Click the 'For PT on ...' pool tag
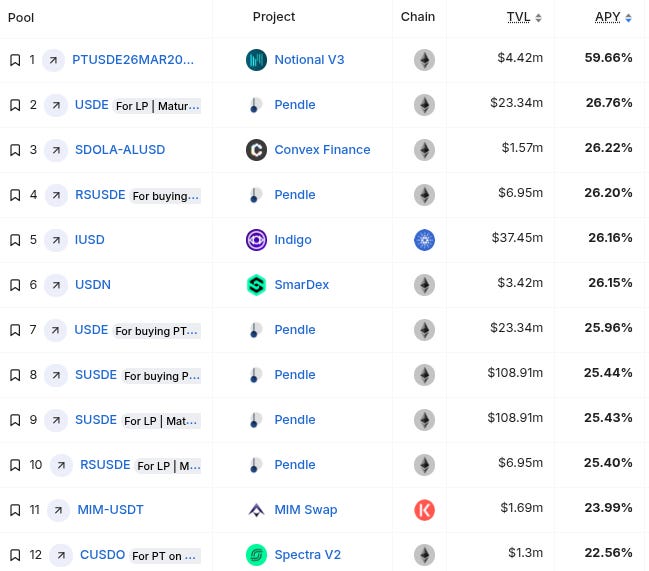The height and width of the screenshot is (571, 649). 165,556
